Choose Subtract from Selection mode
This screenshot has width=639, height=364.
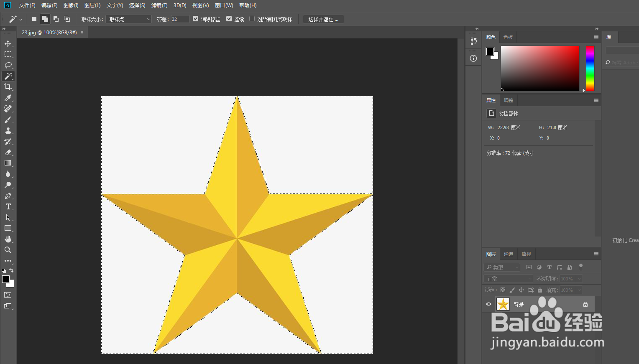[56, 19]
